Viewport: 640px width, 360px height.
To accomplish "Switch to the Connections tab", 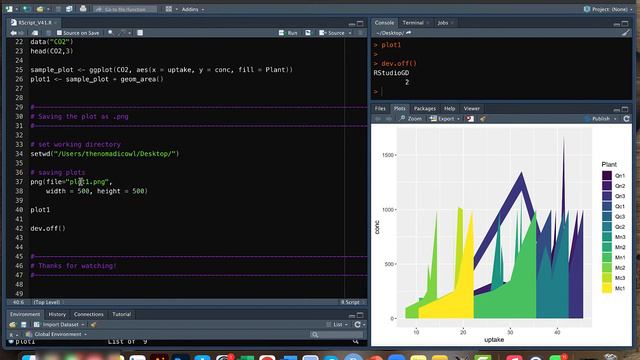I will 89,314.
